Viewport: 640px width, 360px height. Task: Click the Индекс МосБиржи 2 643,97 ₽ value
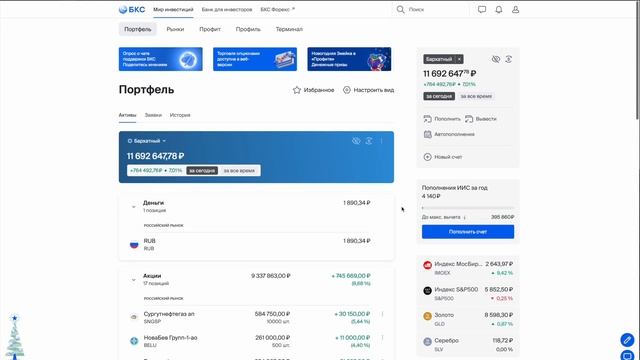tap(499, 264)
